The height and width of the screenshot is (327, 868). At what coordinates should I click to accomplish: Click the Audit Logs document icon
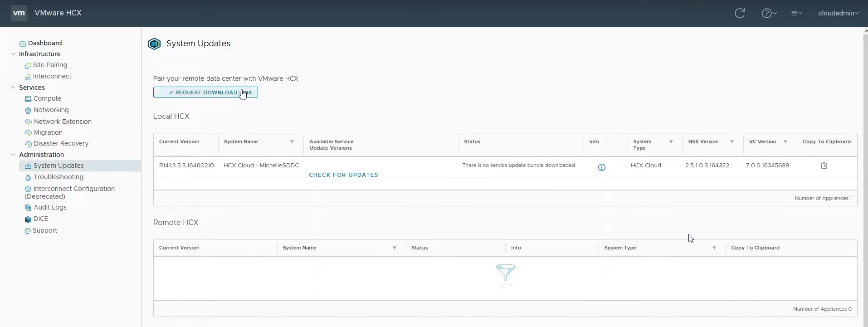point(28,208)
